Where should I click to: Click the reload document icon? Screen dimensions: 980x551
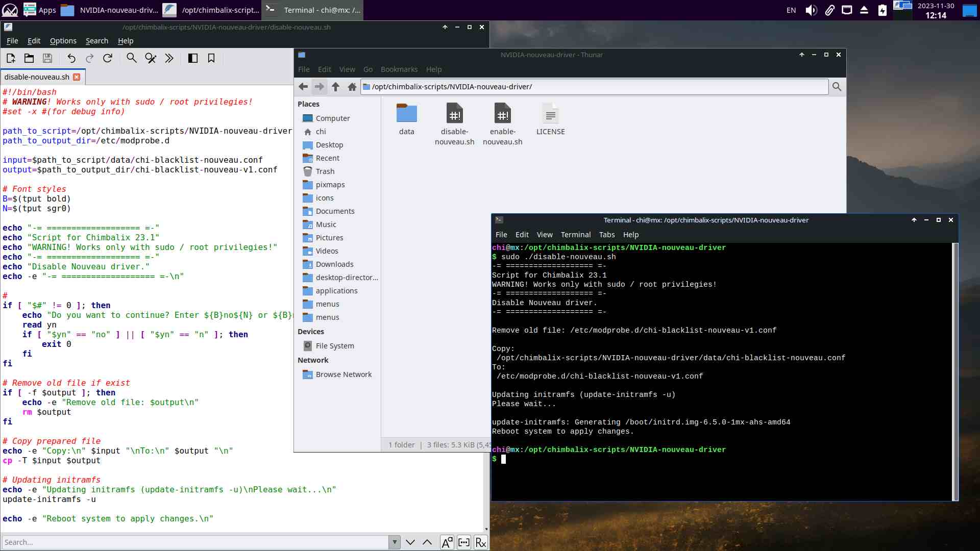(x=108, y=58)
